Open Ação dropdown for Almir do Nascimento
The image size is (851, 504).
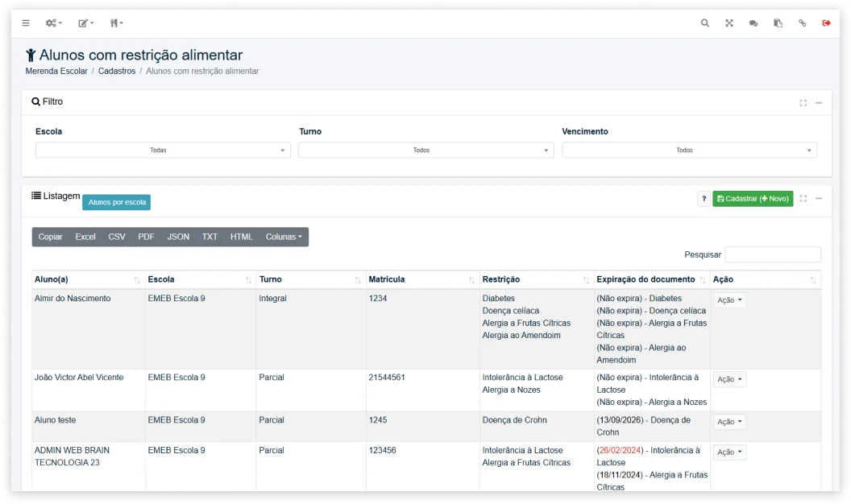click(x=729, y=300)
